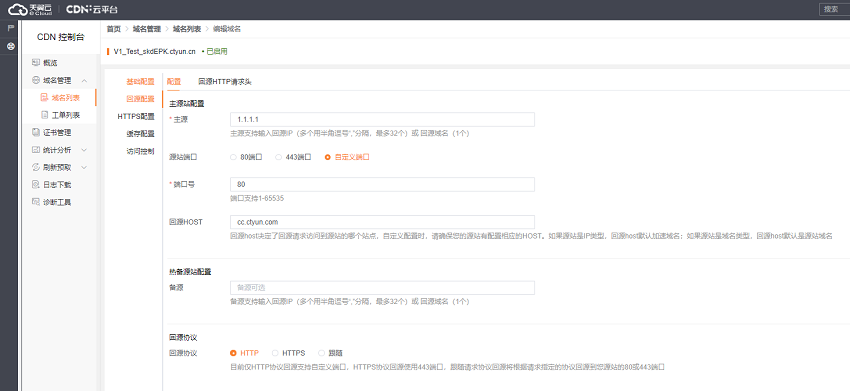850x391 pixels.
Task: Open the 访问控制 section
Action: click(x=140, y=151)
